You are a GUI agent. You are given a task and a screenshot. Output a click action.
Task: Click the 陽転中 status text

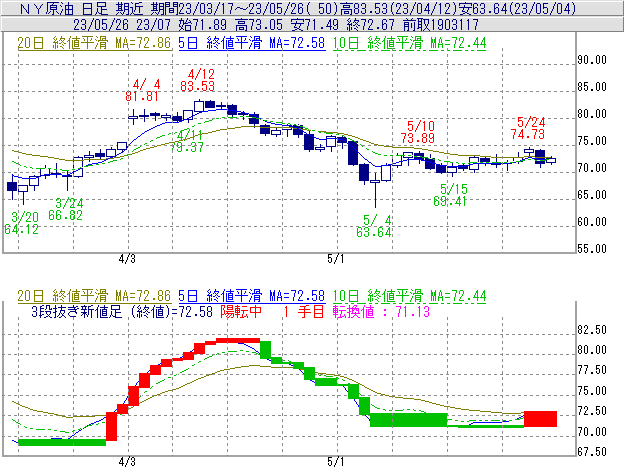[241, 311]
